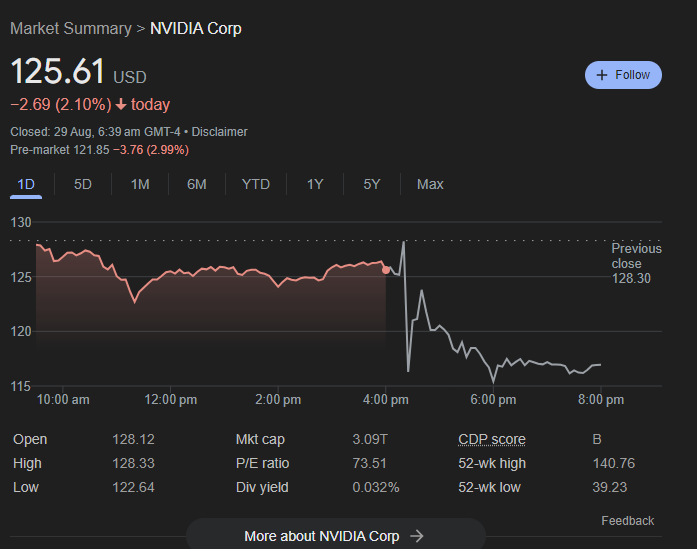Click the −2.69 (2.10%) change text
Image resolution: width=697 pixels, height=549 pixels.
(61, 104)
